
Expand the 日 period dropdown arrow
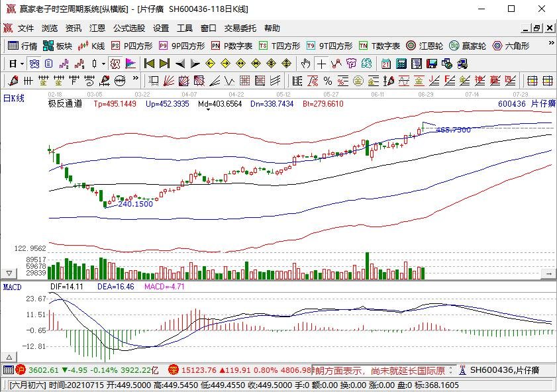[23, 64]
